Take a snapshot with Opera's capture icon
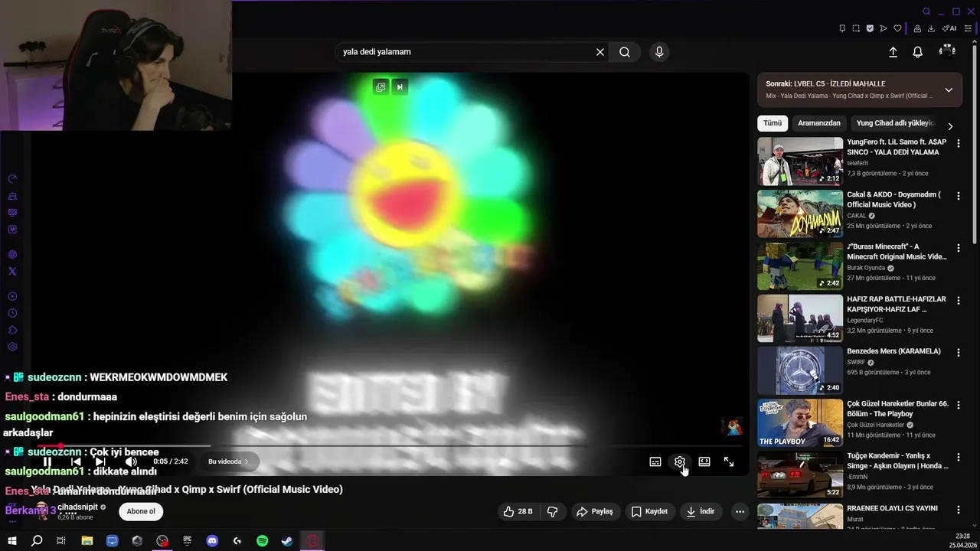 (x=856, y=28)
